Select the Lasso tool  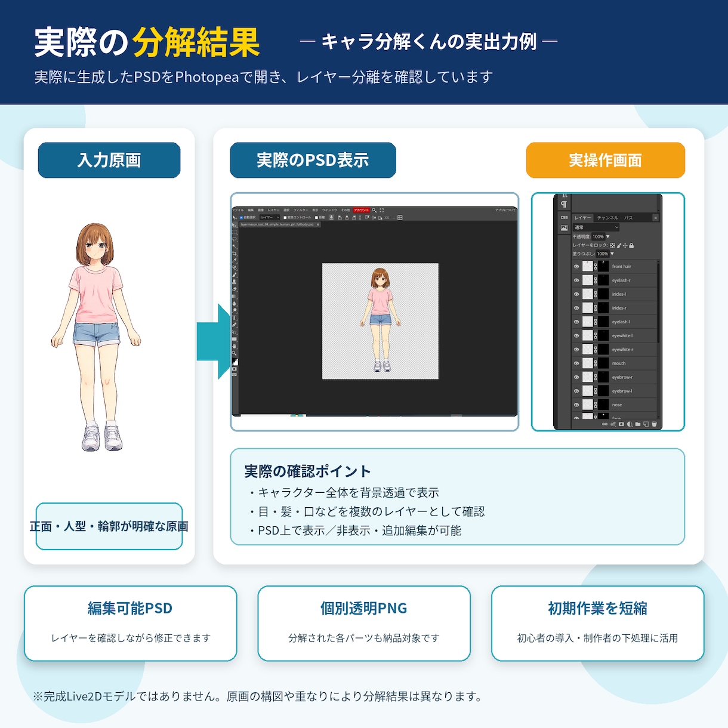tap(235, 239)
